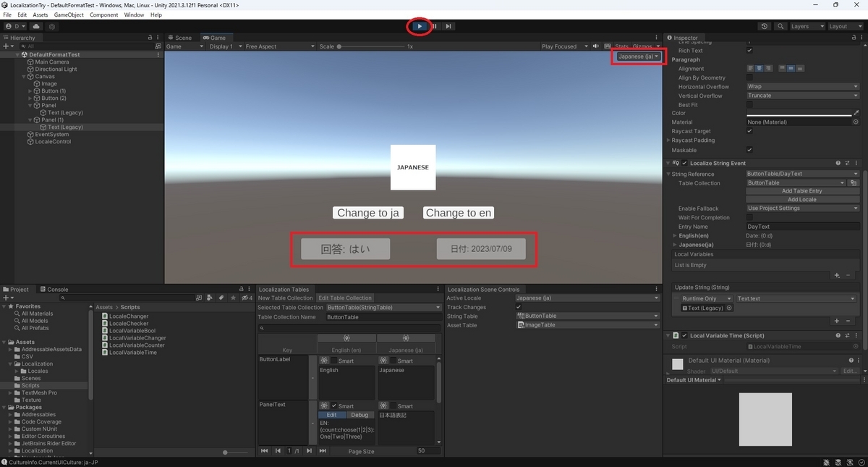Toggle Track Changes in Localization Scene Controls

(x=519, y=306)
